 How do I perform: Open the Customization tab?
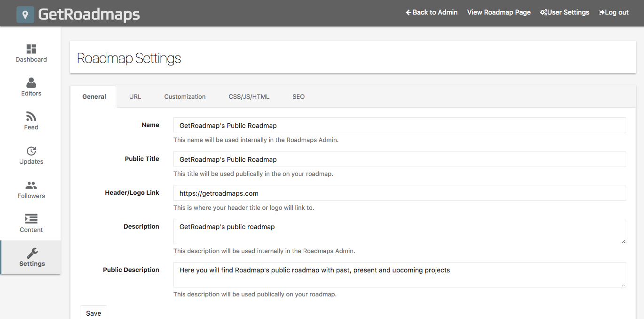point(185,96)
